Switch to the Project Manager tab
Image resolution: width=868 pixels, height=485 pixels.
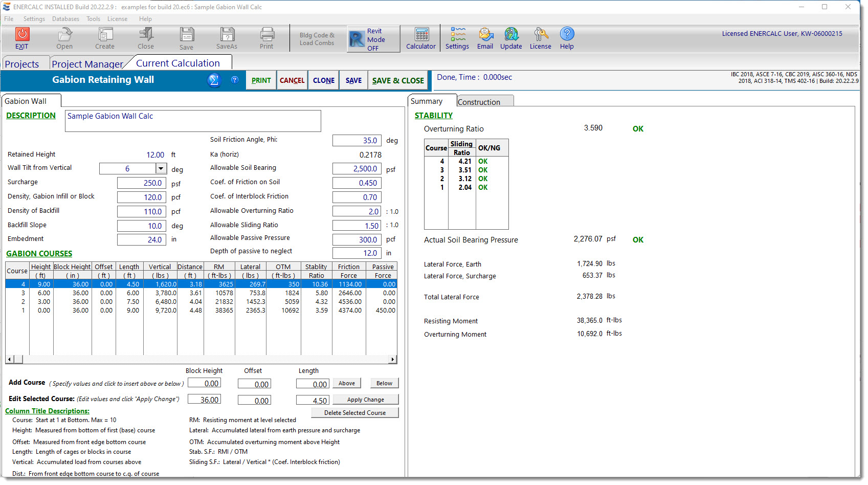pyautogui.click(x=88, y=63)
